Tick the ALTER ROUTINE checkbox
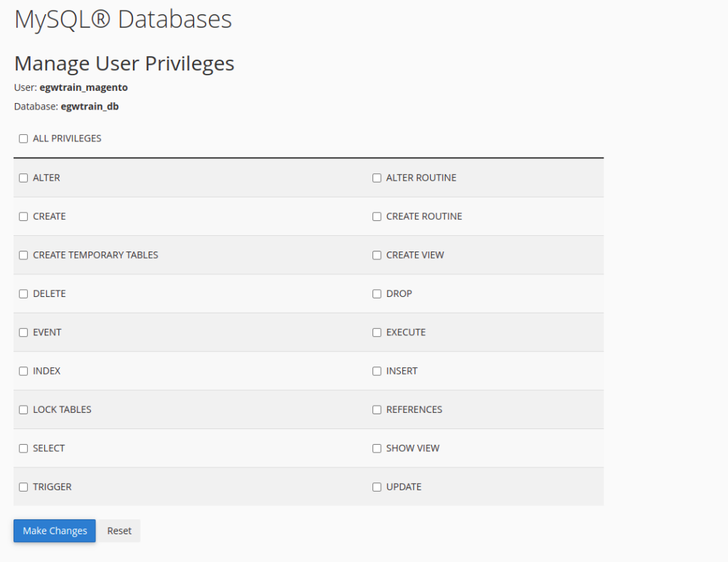 pyautogui.click(x=377, y=178)
